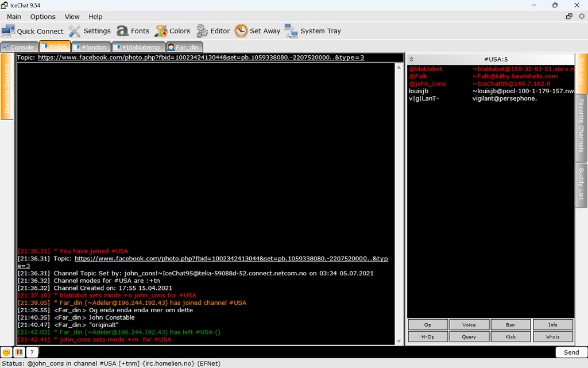Switch to the #london channel tab
The width and height of the screenshot is (588, 368).
(91, 47)
